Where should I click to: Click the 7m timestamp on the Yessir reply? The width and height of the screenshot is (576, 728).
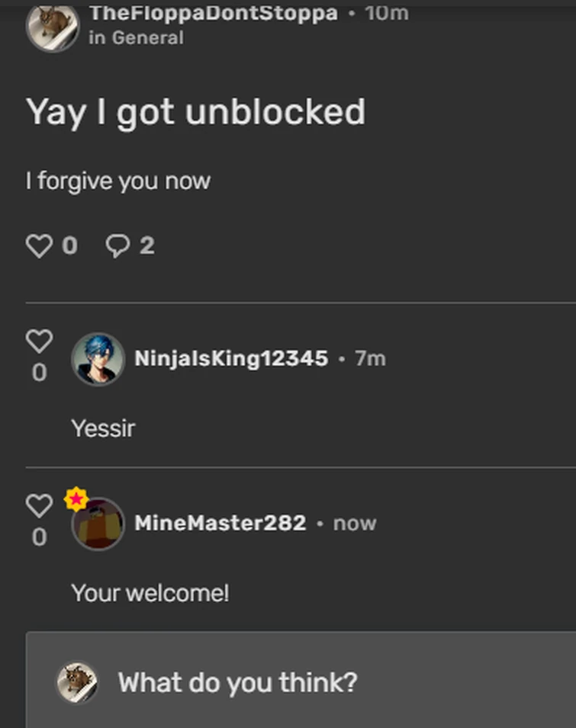(x=370, y=358)
